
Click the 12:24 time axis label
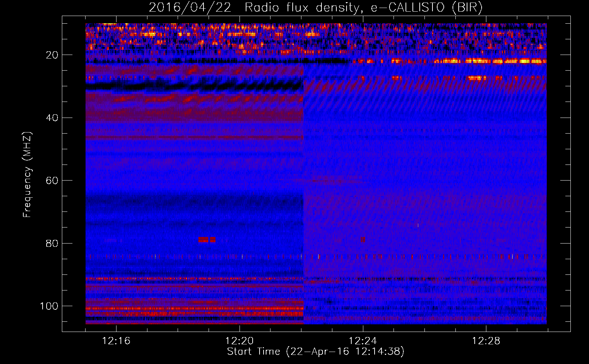pyautogui.click(x=363, y=341)
